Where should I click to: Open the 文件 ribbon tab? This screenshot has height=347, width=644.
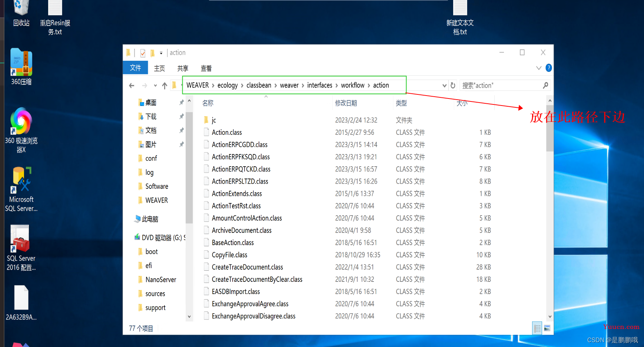click(x=135, y=68)
